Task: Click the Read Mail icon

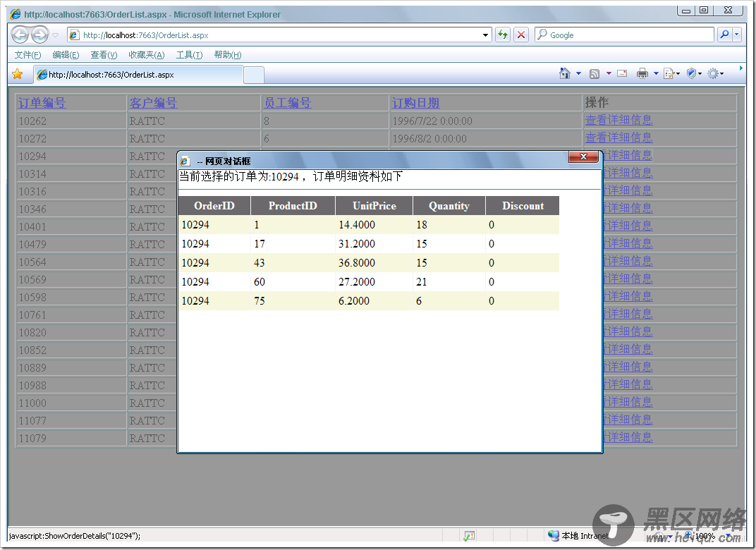Action: (x=622, y=74)
